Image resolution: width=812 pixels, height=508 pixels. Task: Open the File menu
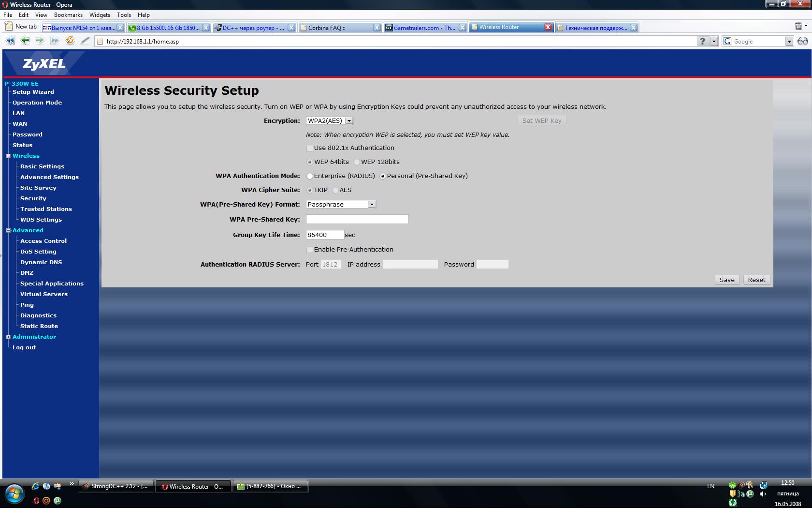pos(8,15)
